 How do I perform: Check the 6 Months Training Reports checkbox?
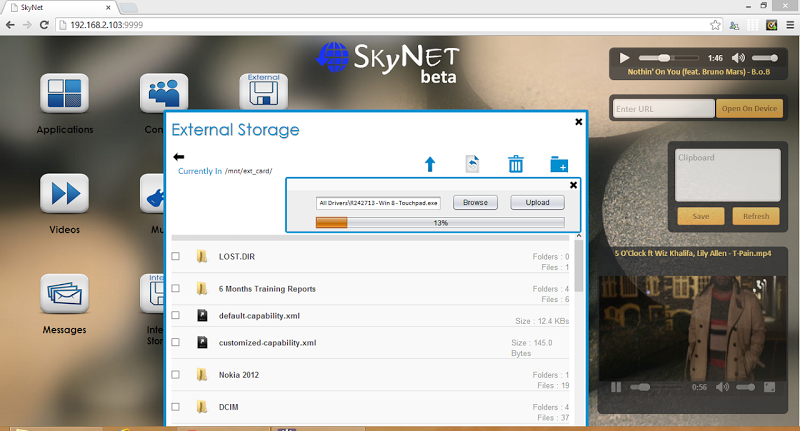tap(176, 288)
